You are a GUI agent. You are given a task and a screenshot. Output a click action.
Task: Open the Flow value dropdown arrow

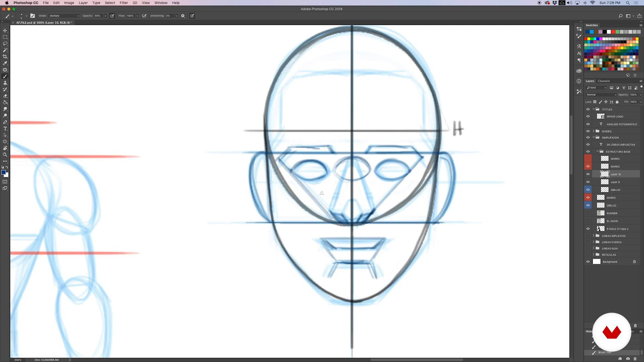pyautogui.click(x=137, y=16)
